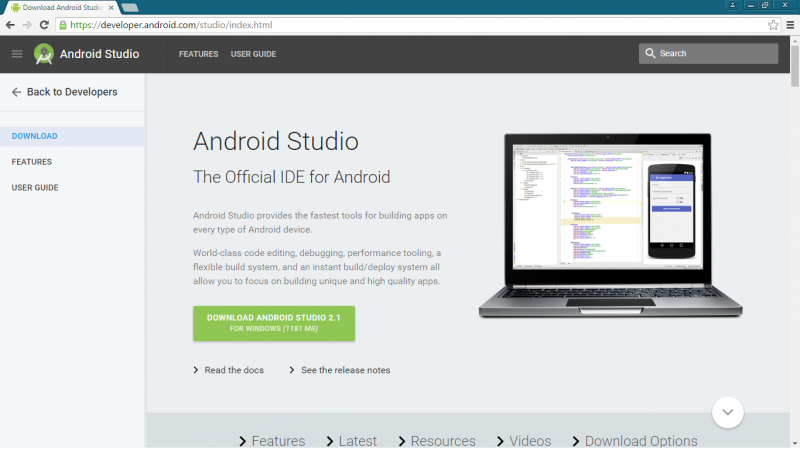This screenshot has height=450, width=800.
Task: Expand the Download Options section
Action: click(x=634, y=441)
